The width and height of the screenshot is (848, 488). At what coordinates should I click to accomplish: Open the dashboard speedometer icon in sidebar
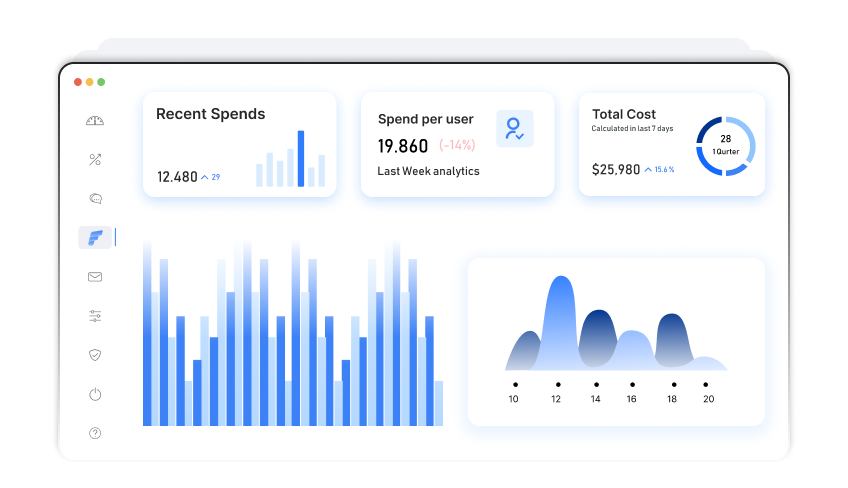95,121
